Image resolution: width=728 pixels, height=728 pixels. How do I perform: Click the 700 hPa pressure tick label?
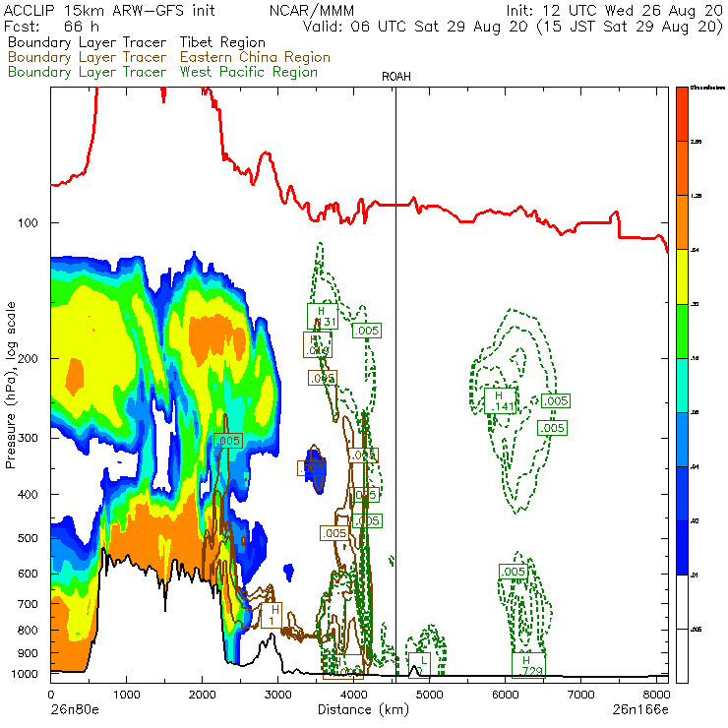[28, 604]
